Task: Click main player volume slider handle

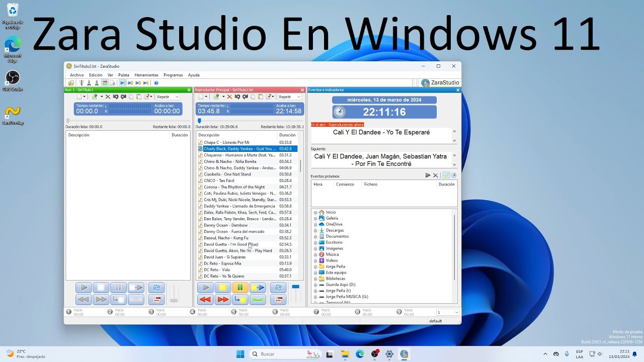Action: pyautogui.click(x=296, y=287)
